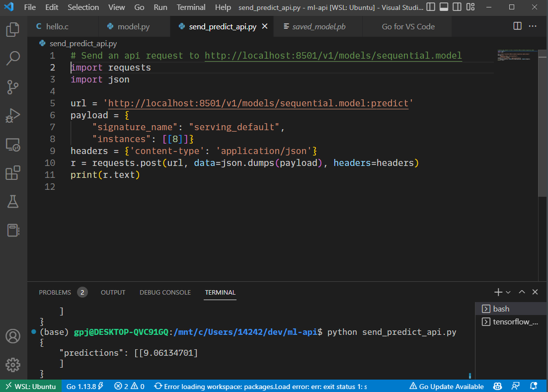Open the Accounts icon
Image resolution: width=548 pixels, height=392 pixels.
13,336
